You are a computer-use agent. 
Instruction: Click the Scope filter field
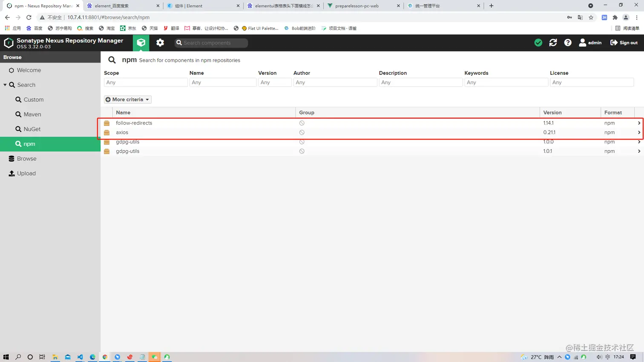tap(146, 82)
